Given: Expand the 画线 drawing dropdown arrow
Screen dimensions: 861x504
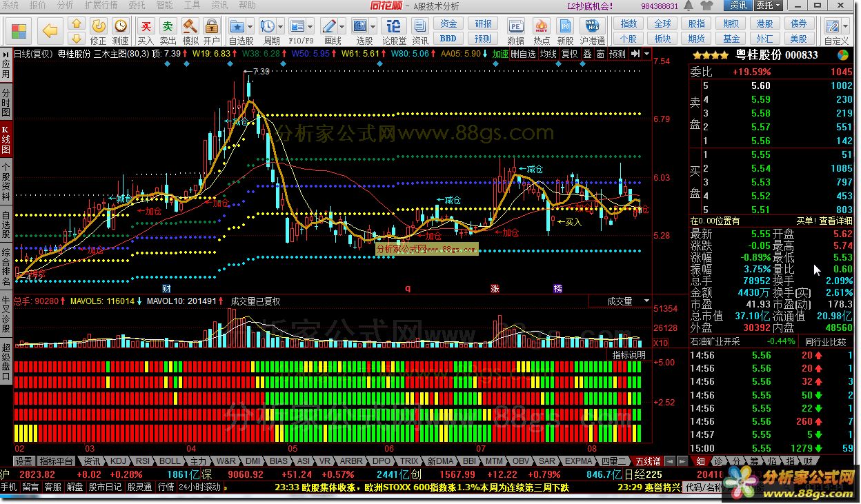Looking at the screenshot, I should (x=342, y=26).
